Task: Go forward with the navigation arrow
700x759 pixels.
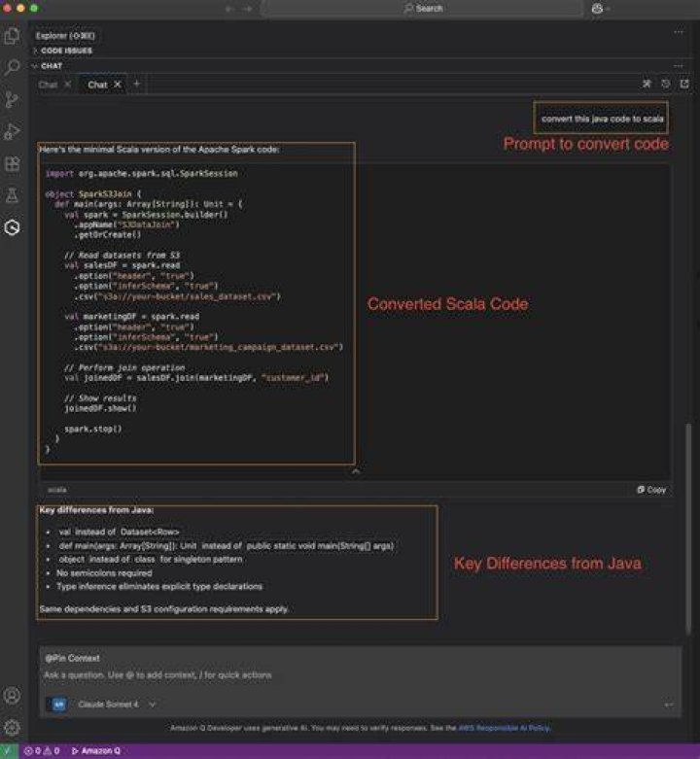Action: [247, 9]
